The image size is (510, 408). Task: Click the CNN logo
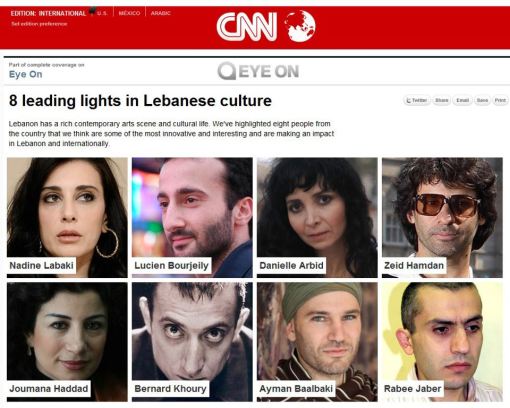pos(247,26)
